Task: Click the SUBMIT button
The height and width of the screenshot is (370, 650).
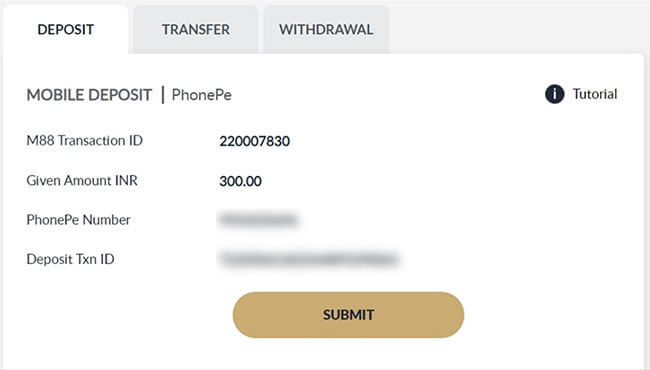Action: tap(348, 315)
